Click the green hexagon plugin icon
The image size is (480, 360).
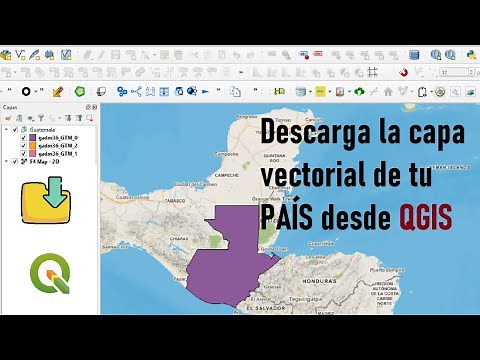click(79, 91)
